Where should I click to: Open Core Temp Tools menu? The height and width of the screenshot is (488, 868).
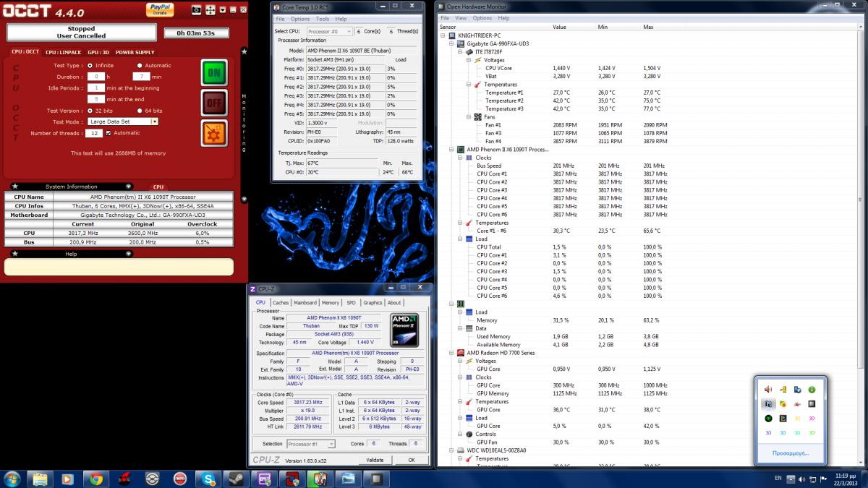click(323, 19)
